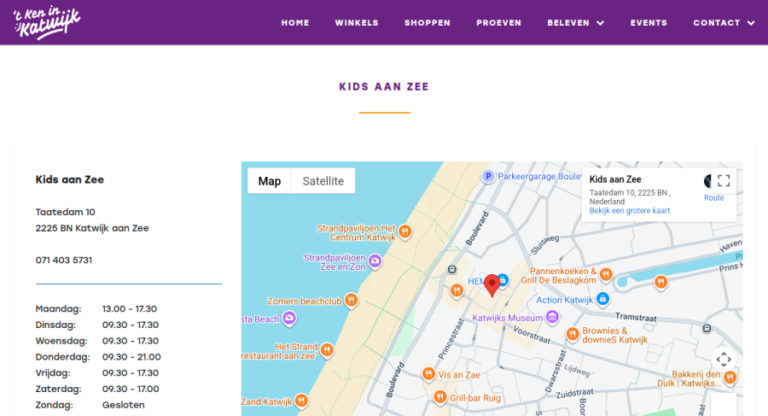Click the Route link in map card

[714, 198]
